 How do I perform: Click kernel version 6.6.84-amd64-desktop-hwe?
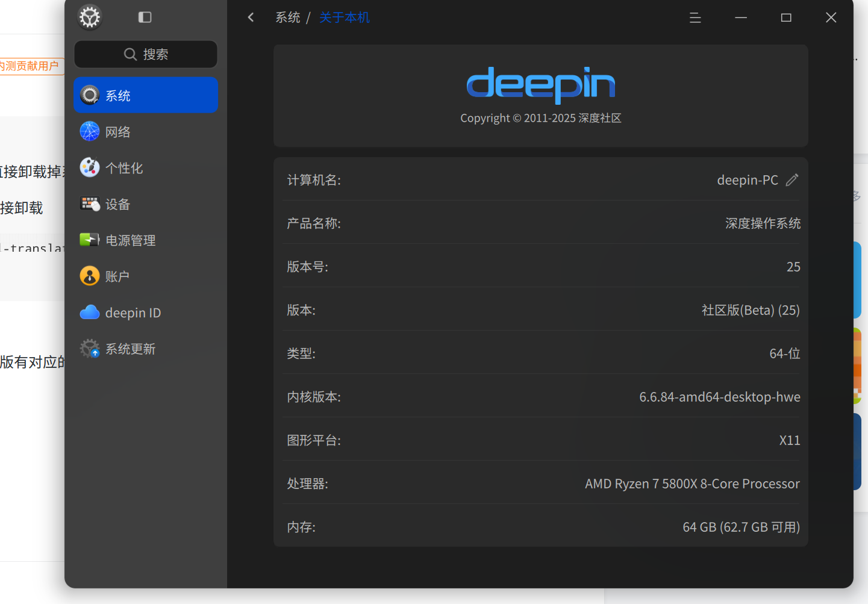720,397
